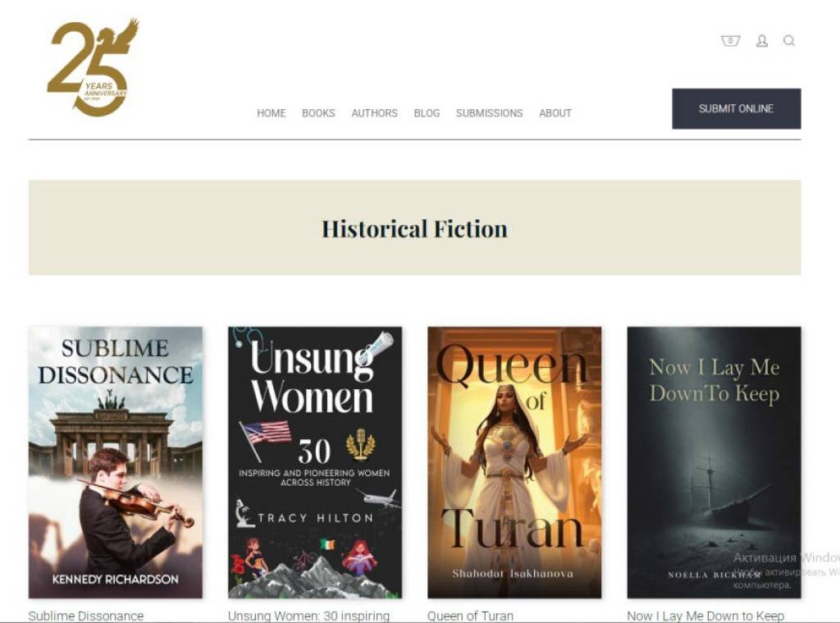Open the BLOG page
The height and width of the screenshot is (623, 840).
click(427, 113)
